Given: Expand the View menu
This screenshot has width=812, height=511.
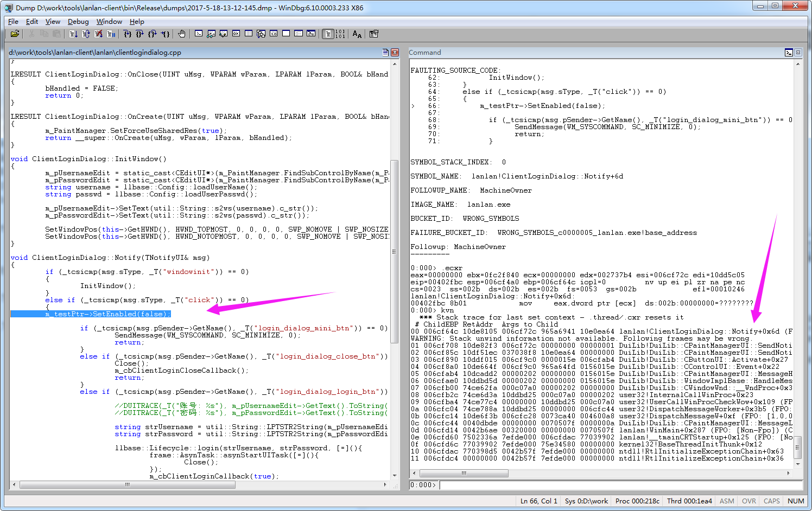Looking at the screenshot, I should (x=53, y=22).
